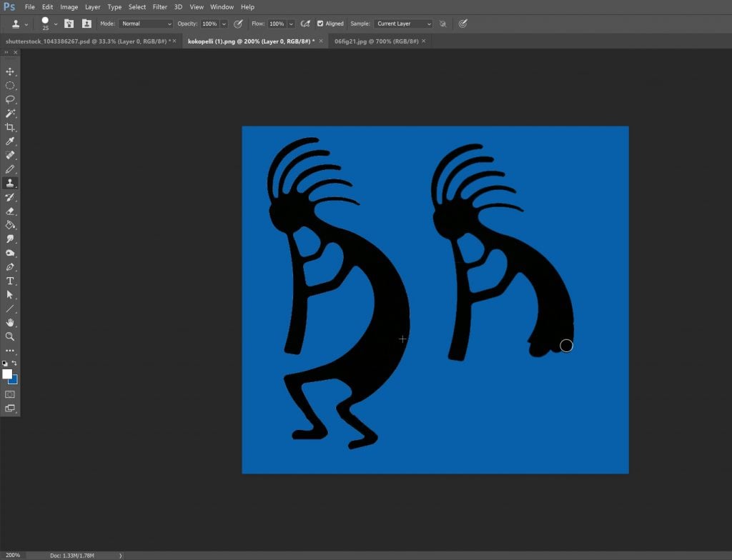The height and width of the screenshot is (560, 732).
Task: Click the Opacity percentage field
Action: 209,24
